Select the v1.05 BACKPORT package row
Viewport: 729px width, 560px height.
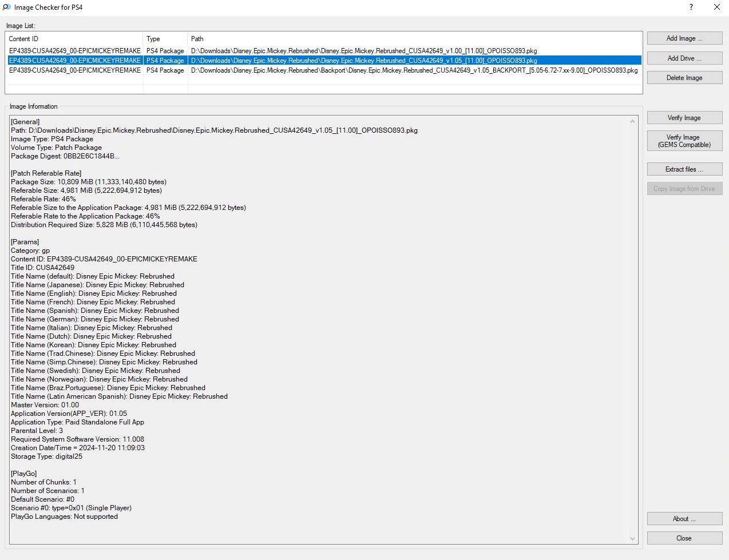coord(323,70)
